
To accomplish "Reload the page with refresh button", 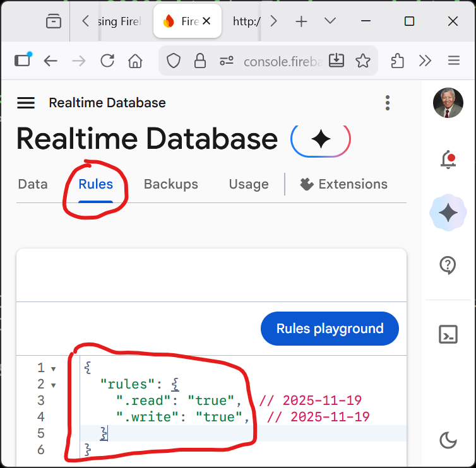I will (107, 61).
